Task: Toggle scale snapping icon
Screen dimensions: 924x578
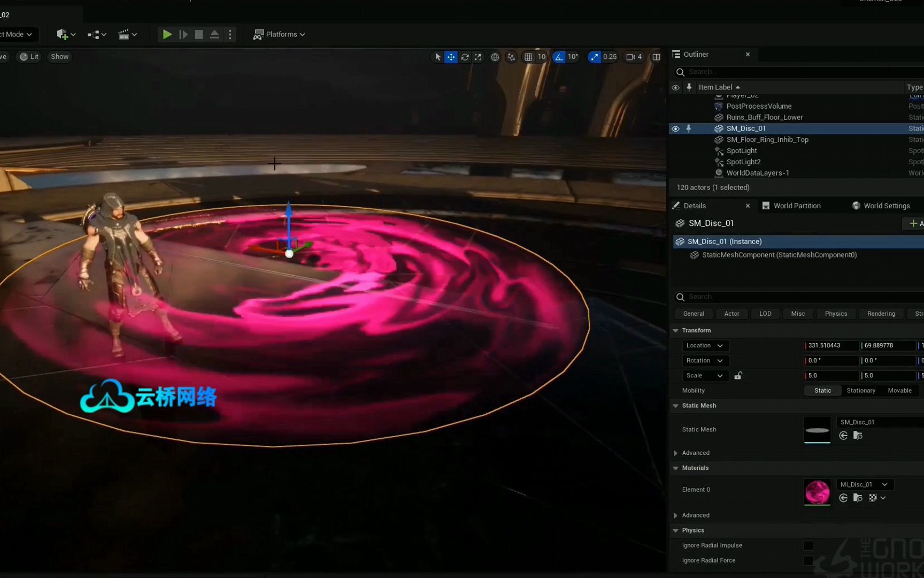Action: click(594, 57)
